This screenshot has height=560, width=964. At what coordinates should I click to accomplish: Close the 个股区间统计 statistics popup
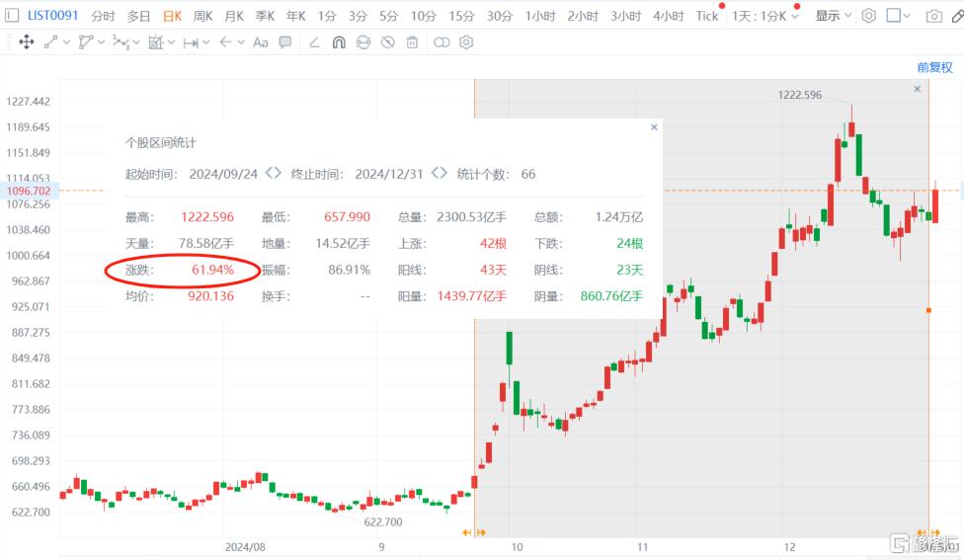(654, 127)
